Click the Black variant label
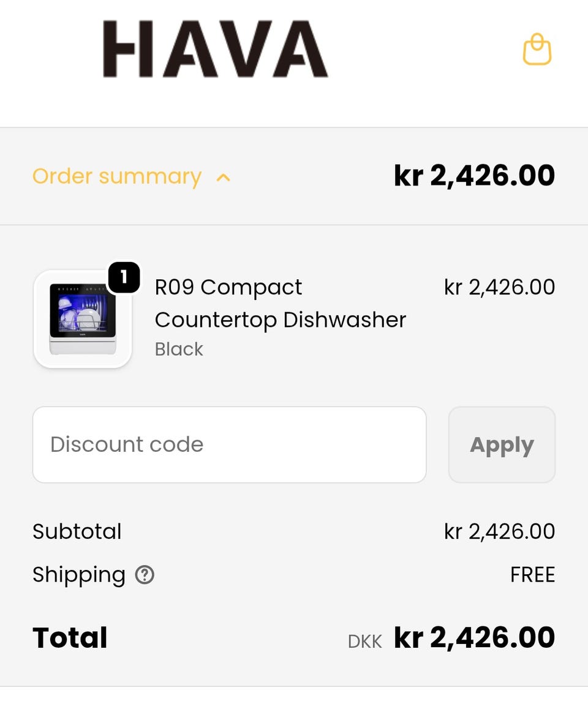 click(x=179, y=349)
